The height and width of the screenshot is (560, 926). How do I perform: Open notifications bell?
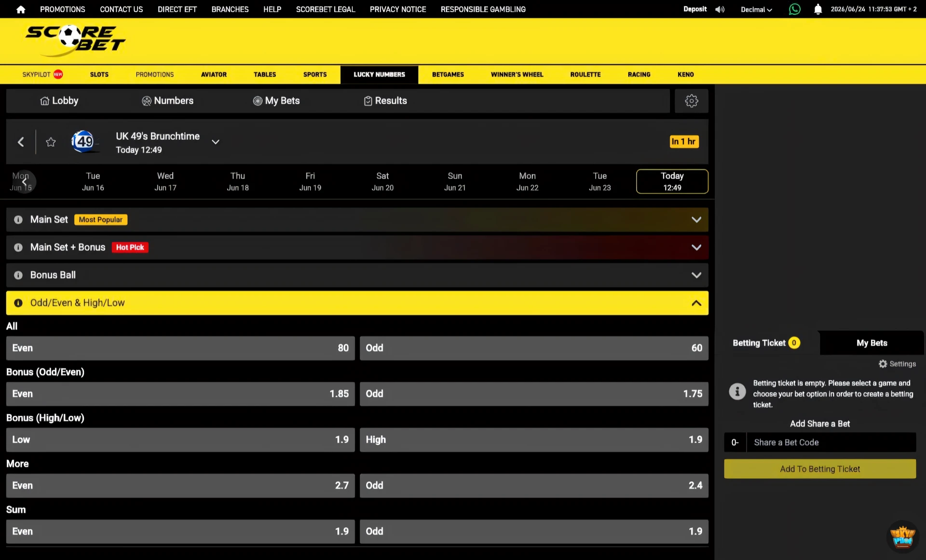coord(817,9)
